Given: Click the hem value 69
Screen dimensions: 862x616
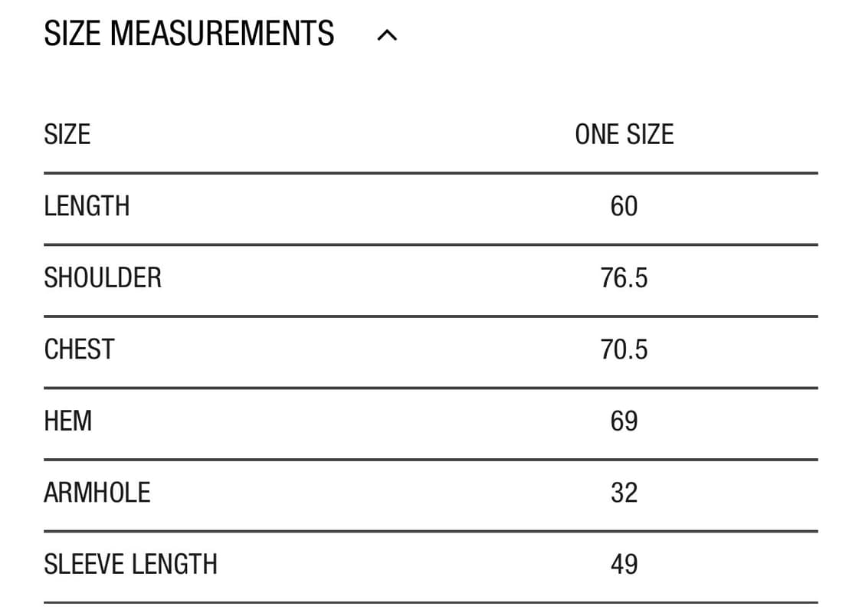Looking at the screenshot, I should coord(624,421).
